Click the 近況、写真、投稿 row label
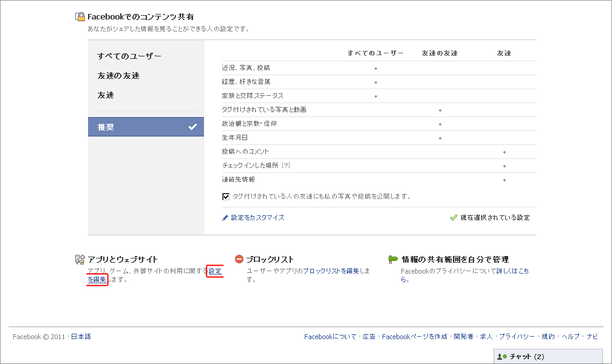 (x=246, y=68)
